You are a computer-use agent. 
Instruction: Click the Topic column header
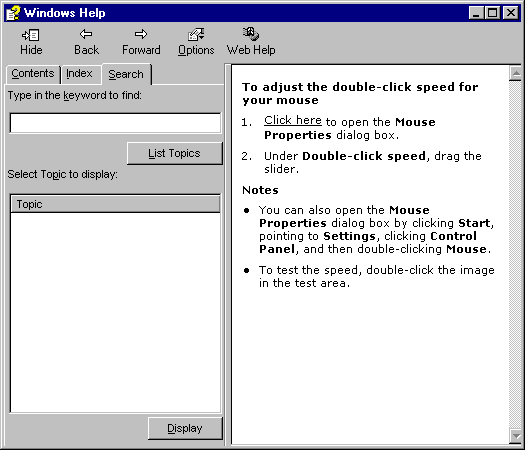[116, 204]
